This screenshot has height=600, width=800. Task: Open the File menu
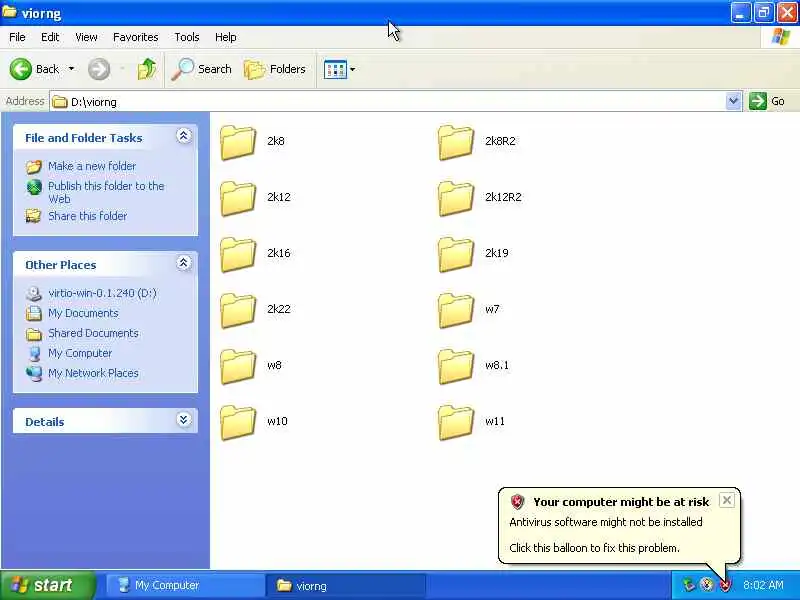[x=17, y=37]
